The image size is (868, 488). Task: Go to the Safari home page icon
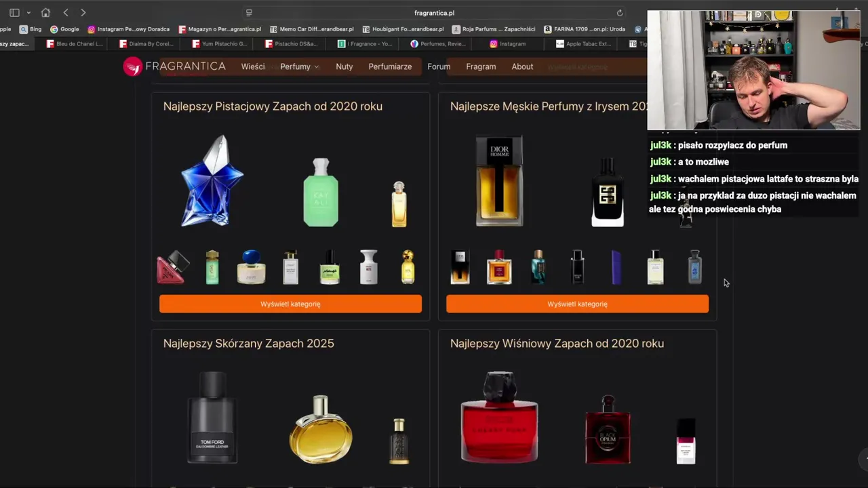(45, 12)
